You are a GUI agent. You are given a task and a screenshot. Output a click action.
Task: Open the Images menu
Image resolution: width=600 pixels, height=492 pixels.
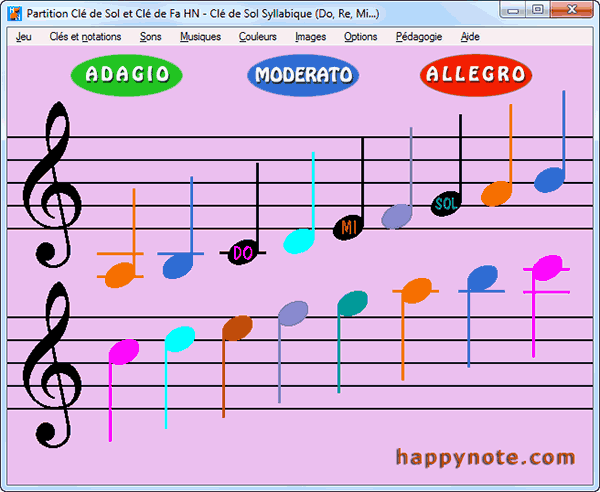pyautogui.click(x=311, y=37)
